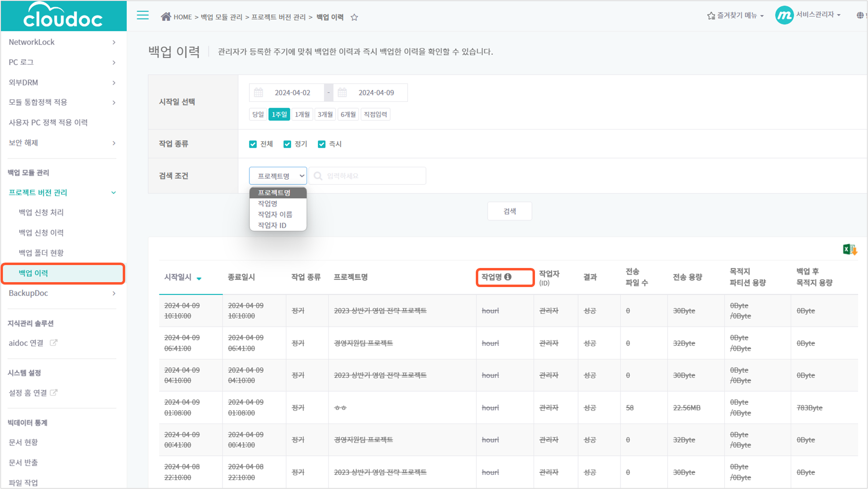The width and height of the screenshot is (868, 489).
Task: Open 파일 작업 in the sidebar
Action: [x=23, y=483]
